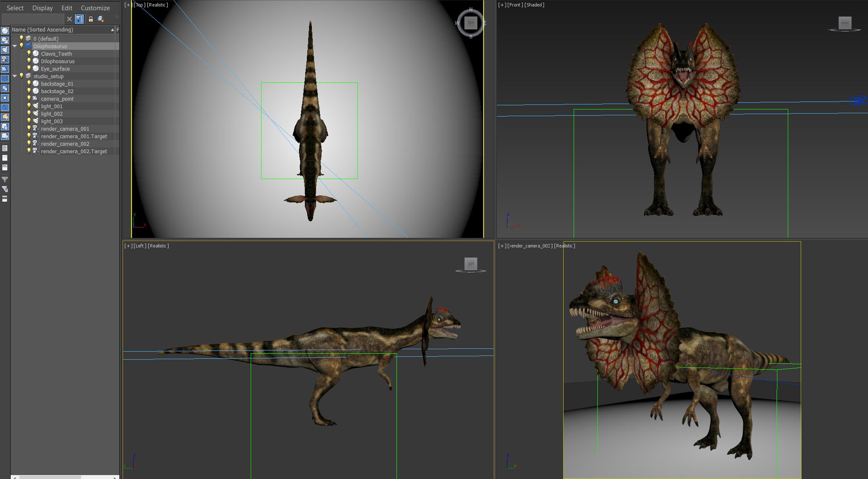Toggle the Display Object XRefs filter icon

point(5,98)
